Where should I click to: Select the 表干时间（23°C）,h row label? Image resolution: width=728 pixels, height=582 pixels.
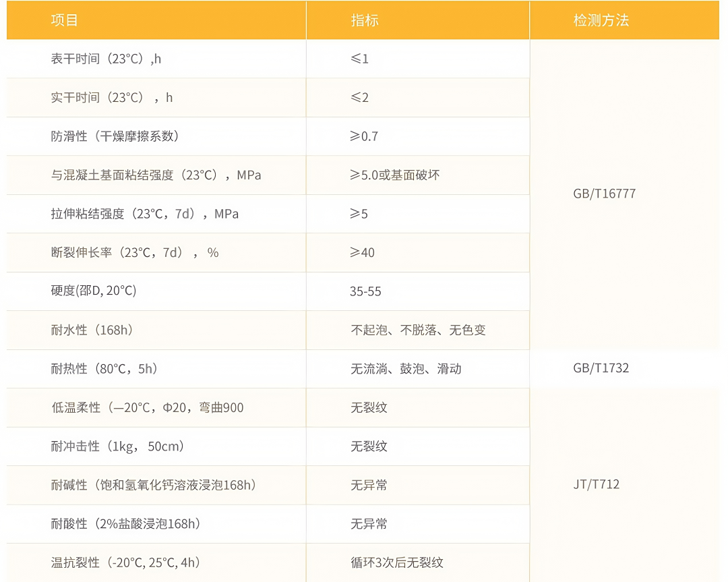pyautogui.click(x=106, y=59)
